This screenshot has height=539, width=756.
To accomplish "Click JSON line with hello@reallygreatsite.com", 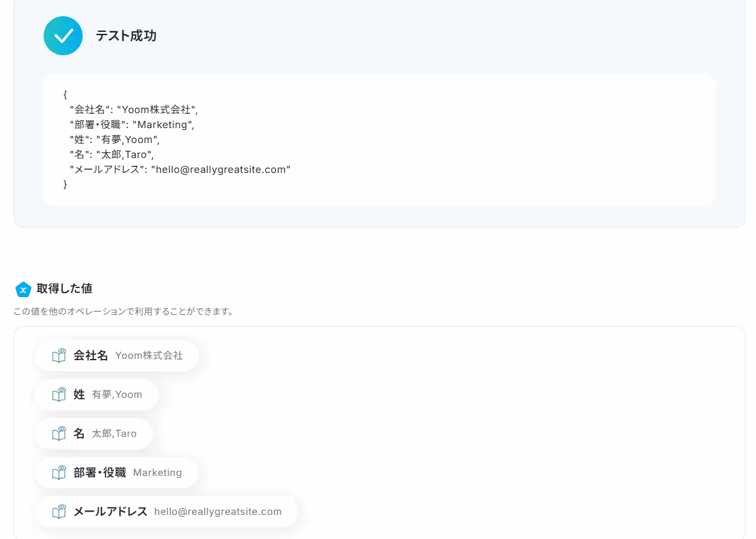I will 180,170.
